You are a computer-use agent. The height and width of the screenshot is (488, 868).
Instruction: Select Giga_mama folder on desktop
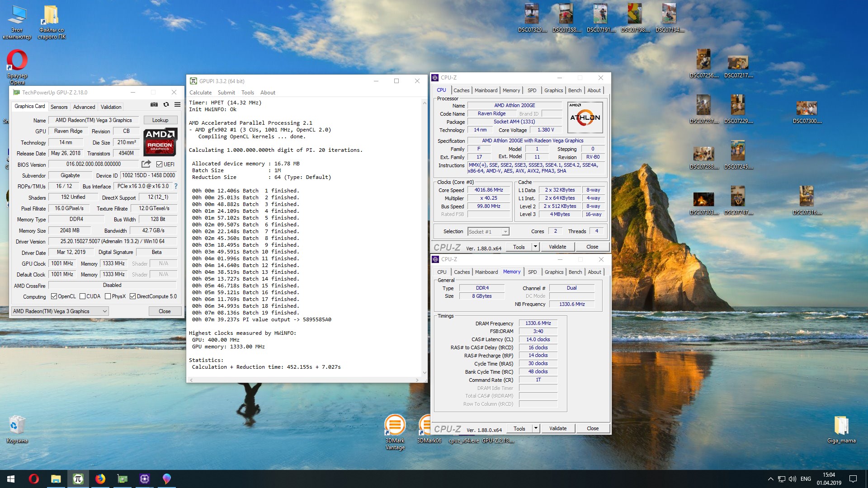[x=841, y=429]
